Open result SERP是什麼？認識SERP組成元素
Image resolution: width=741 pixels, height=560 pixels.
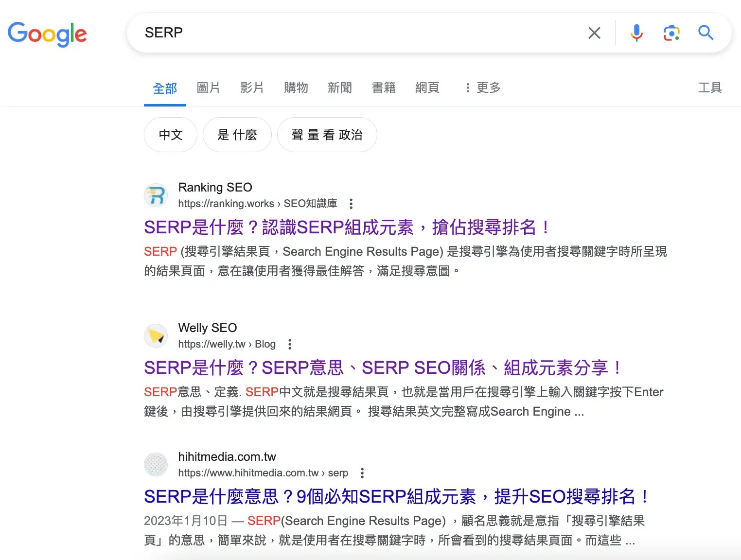click(348, 227)
